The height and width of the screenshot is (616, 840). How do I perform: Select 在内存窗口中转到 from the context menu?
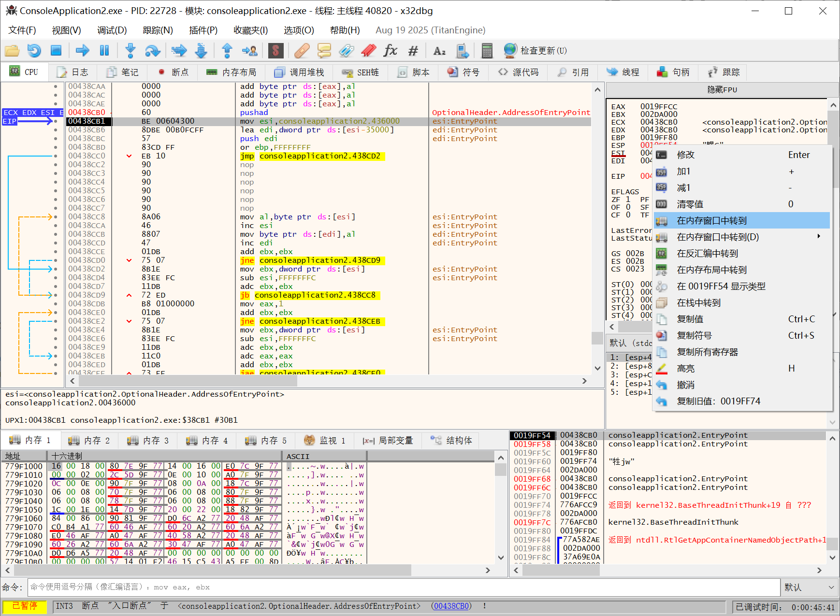(x=711, y=221)
